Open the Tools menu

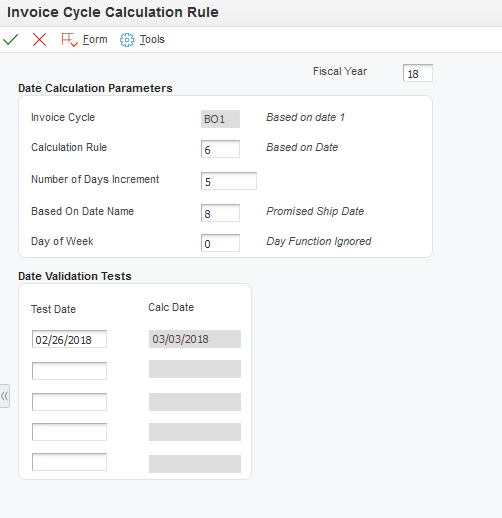152,39
